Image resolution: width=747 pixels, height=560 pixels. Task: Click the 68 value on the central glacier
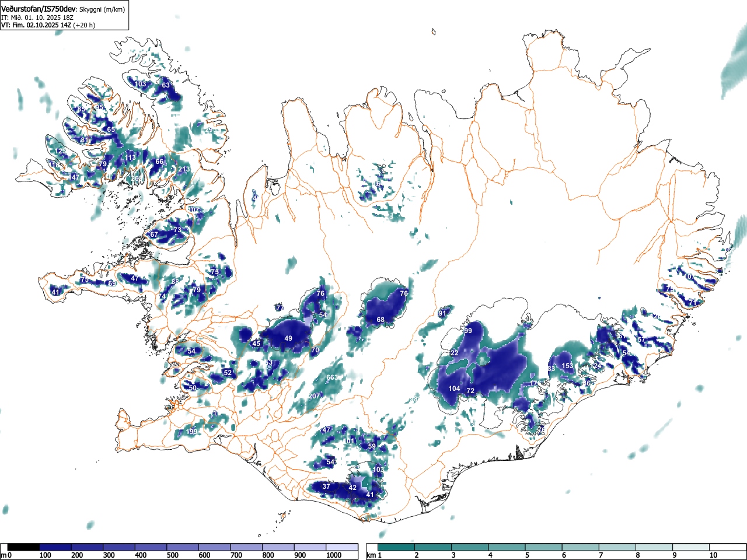pos(381,320)
